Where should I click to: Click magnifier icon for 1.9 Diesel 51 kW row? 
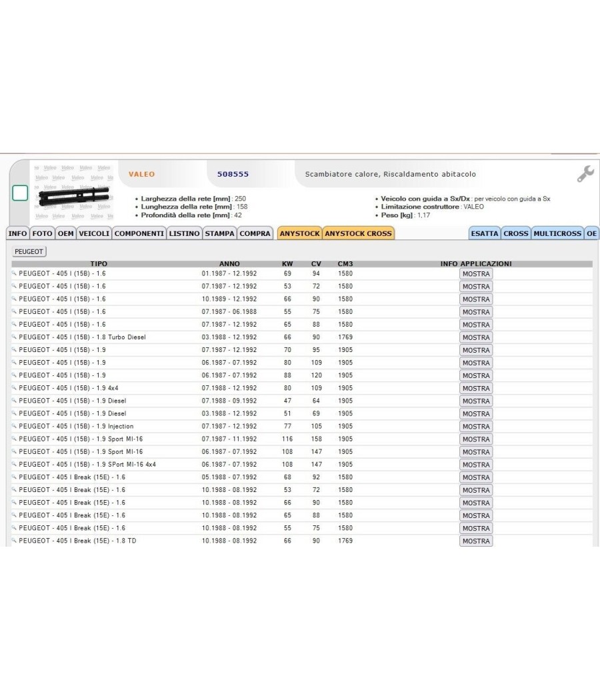pyautogui.click(x=14, y=413)
